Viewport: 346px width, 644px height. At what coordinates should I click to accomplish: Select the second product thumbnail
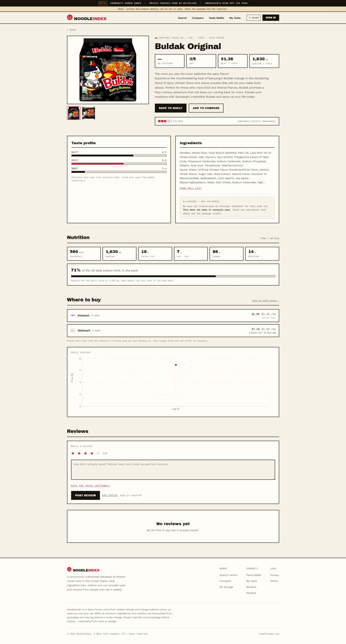89,113
